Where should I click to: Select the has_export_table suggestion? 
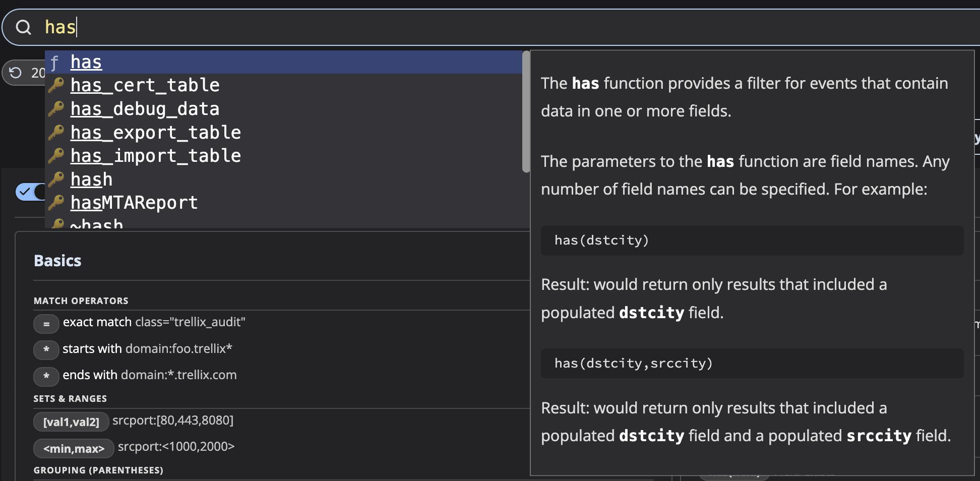[284, 132]
